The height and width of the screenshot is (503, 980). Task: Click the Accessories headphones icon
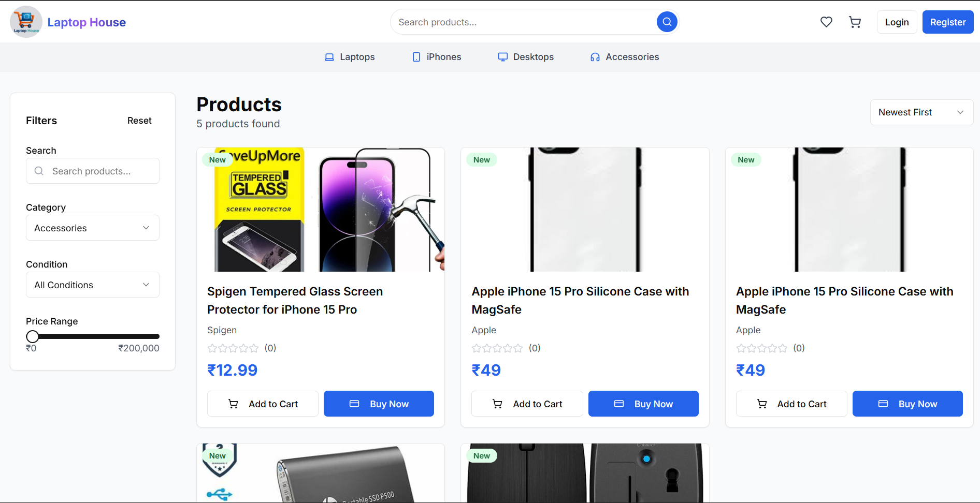594,57
